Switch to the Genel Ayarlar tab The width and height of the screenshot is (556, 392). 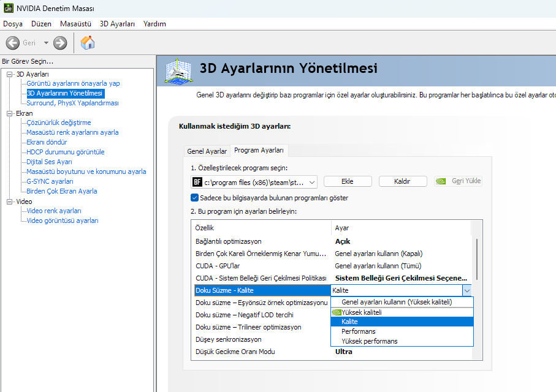point(207,151)
